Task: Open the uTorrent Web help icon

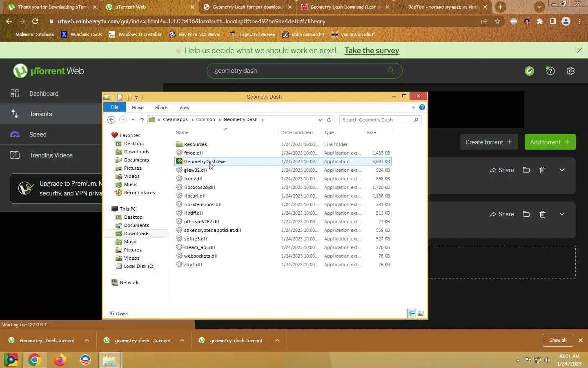Action: pyautogui.click(x=550, y=71)
